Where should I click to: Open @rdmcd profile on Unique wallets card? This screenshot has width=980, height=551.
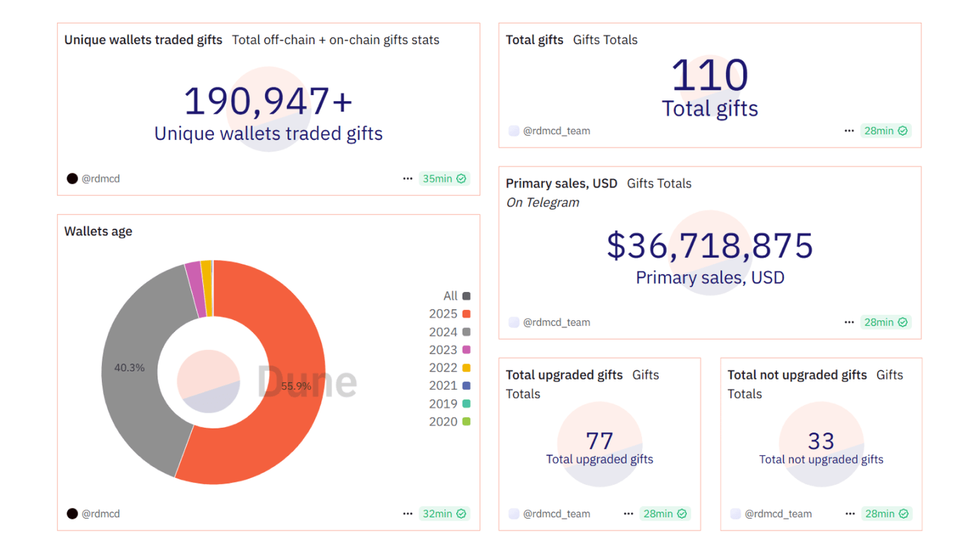click(x=100, y=179)
